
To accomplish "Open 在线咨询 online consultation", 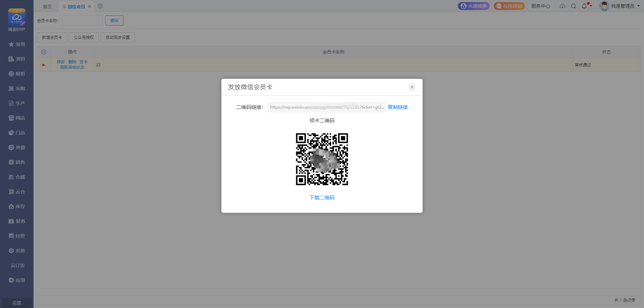I will [x=509, y=6].
